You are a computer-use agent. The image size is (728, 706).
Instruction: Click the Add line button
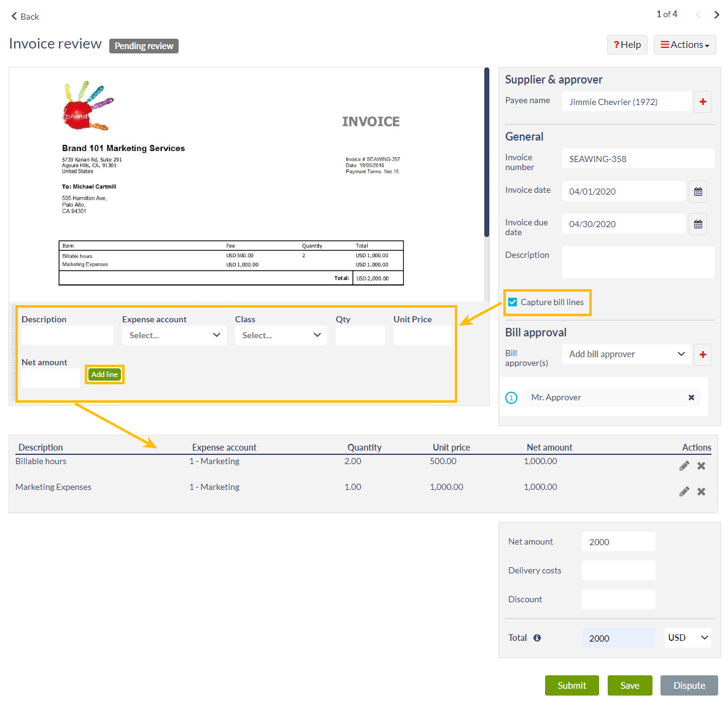(x=104, y=374)
